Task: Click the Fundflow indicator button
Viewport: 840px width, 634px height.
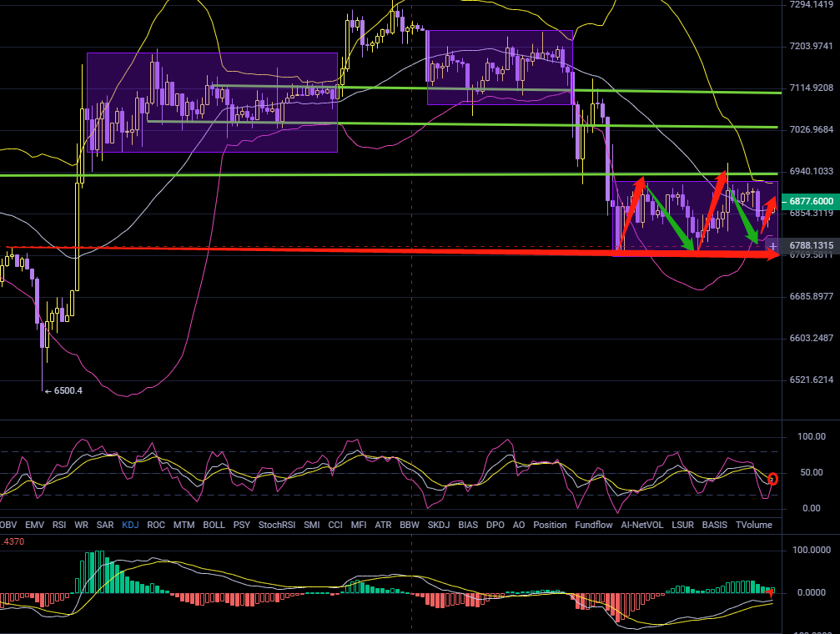Action: (594, 525)
